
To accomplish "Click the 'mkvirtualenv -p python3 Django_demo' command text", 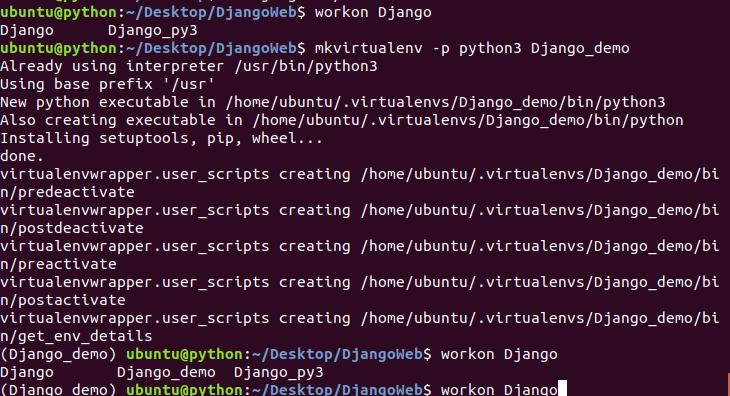I will tap(472, 48).
